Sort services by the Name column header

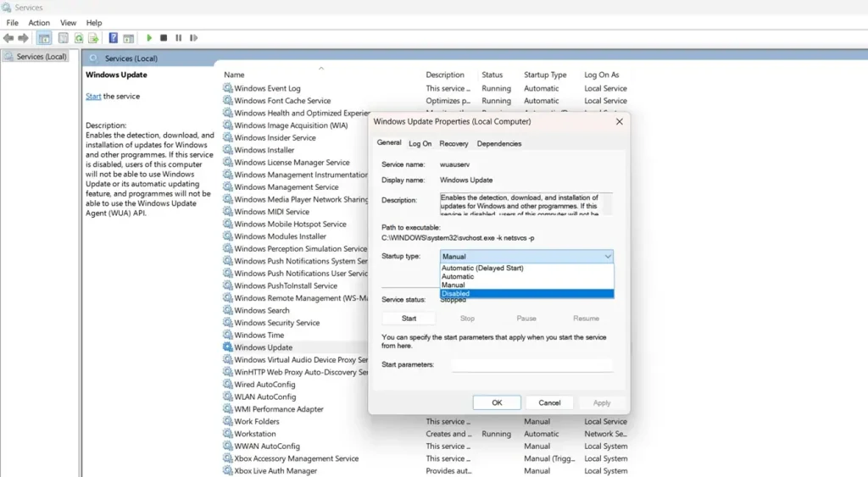pos(234,75)
